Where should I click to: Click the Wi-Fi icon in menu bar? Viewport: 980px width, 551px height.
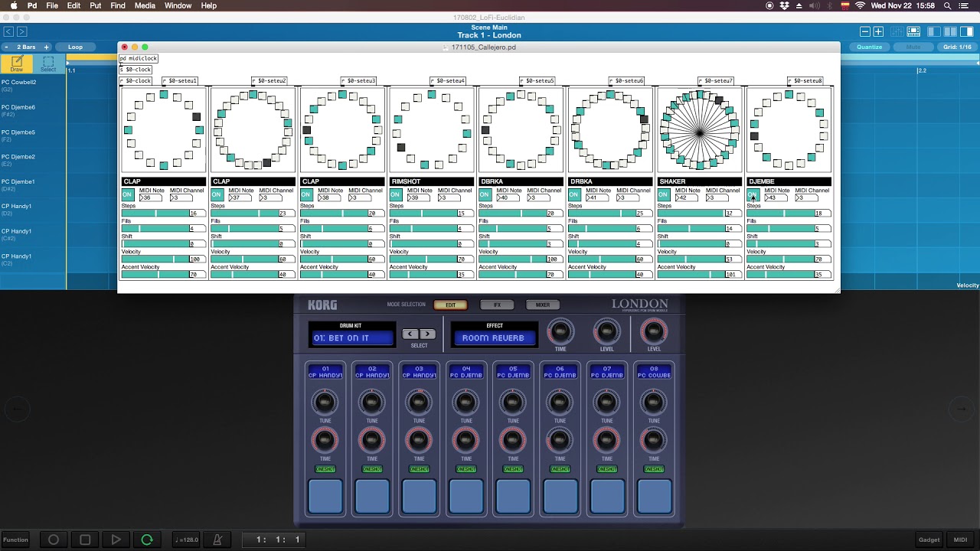[860, 5]
